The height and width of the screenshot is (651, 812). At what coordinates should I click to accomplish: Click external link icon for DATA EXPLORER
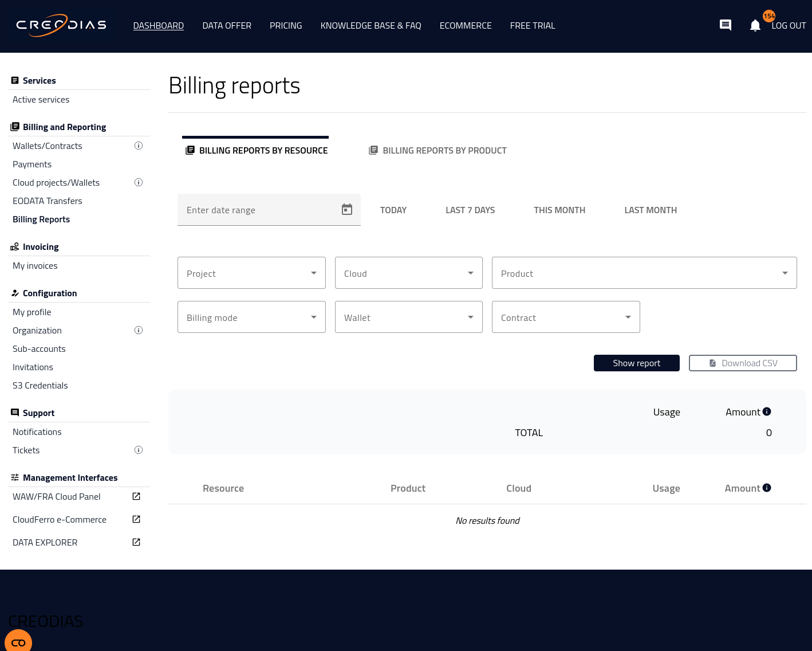136,542
